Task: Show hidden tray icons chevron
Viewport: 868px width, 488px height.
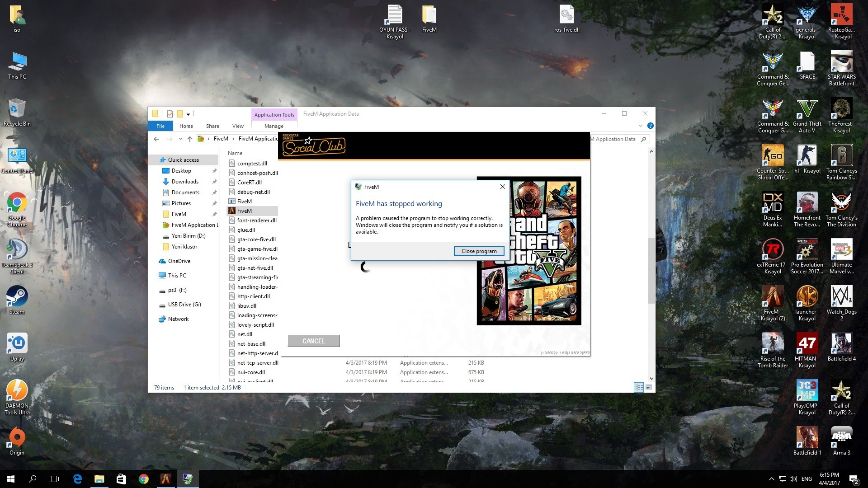Action: pos(771,479)
